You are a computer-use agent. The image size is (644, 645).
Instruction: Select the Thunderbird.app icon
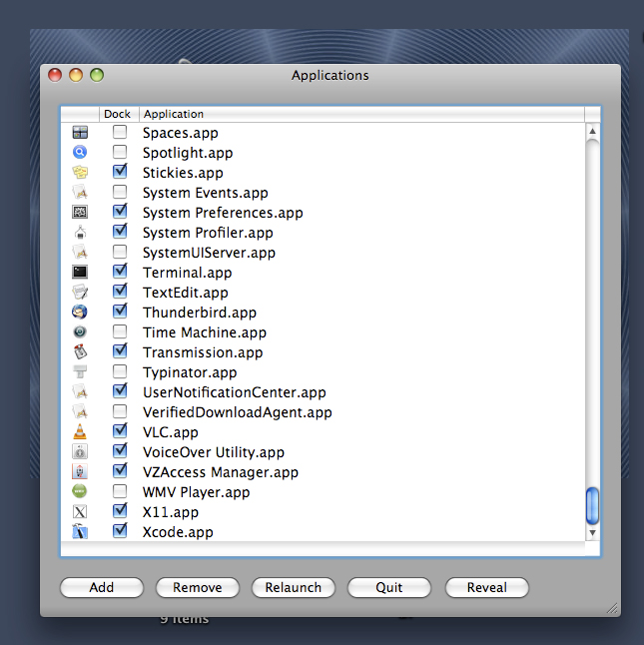coord(80,312)
